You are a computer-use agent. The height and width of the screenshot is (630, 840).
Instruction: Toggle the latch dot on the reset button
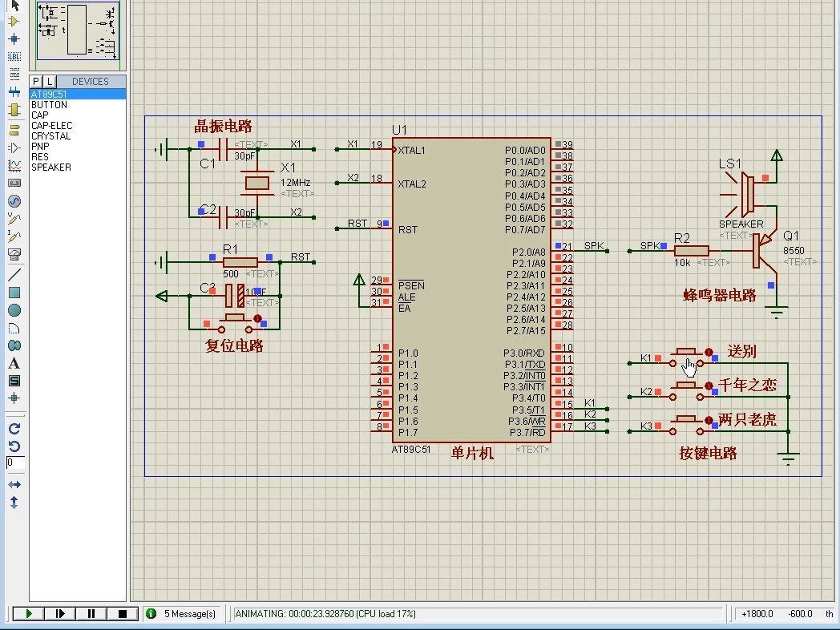pos(257,319)
